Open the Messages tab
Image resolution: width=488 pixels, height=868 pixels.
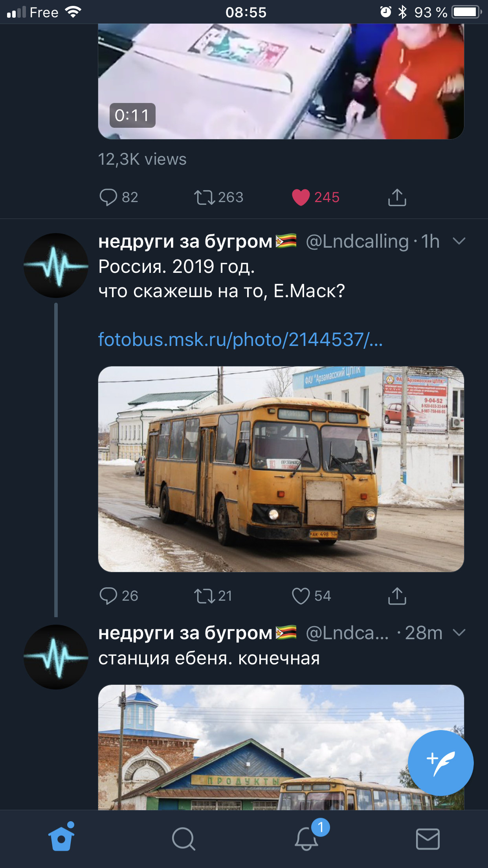tap(427, 839)
